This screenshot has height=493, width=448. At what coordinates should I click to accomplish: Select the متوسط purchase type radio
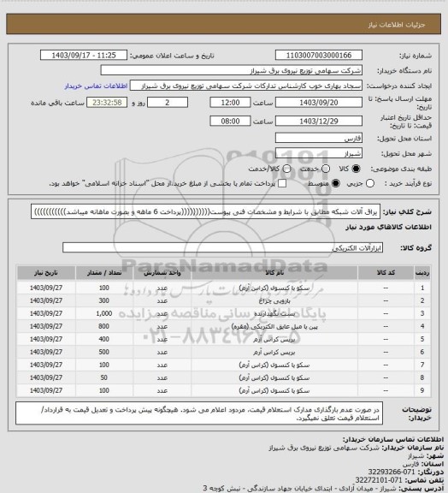click(x=336, y=183)
